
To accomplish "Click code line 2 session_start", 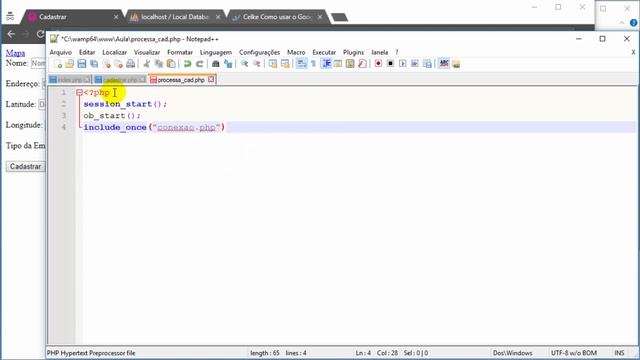I will [125, 104].
